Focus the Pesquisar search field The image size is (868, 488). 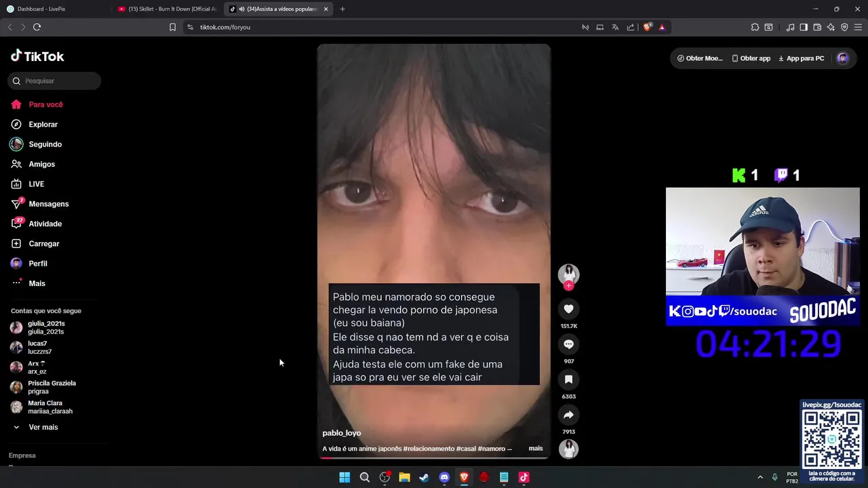(54, 81)
